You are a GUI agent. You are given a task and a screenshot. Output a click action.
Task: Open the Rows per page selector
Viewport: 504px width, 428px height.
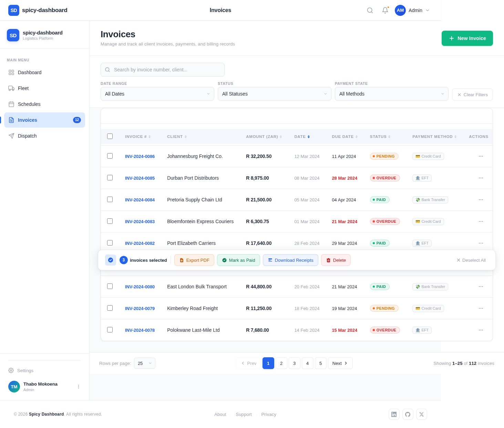click(144, 363)
